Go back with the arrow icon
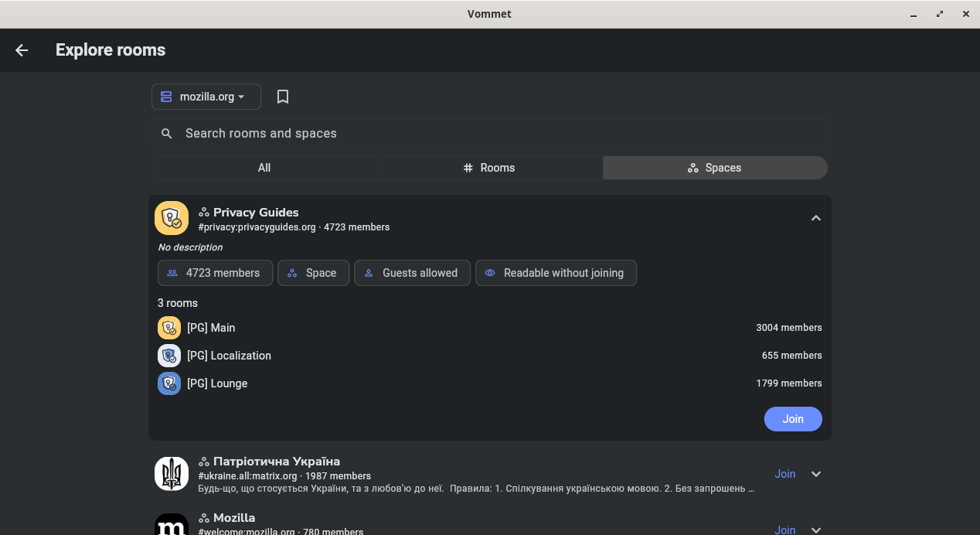 coord(22,50)
